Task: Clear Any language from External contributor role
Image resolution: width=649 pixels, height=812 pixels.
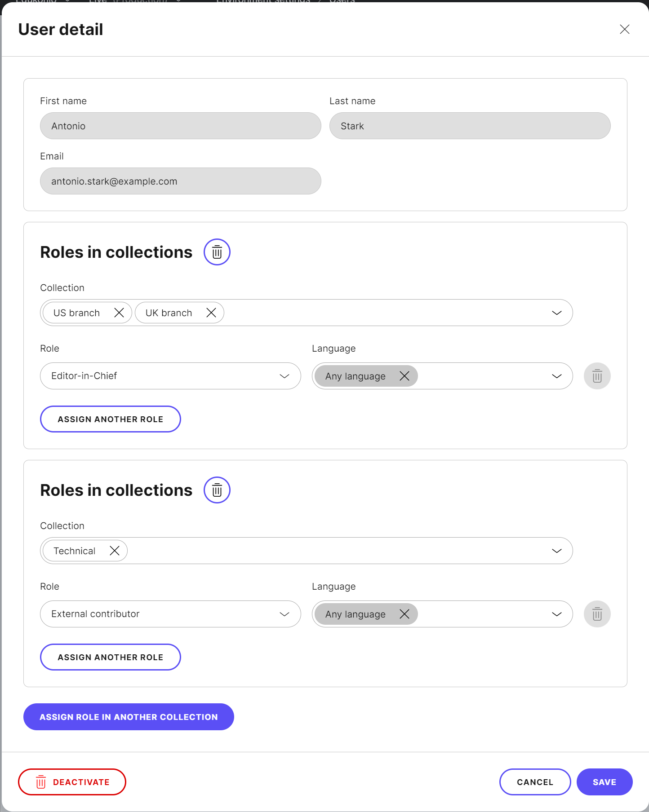Action: pyautogui.click(x=405, y=614)
